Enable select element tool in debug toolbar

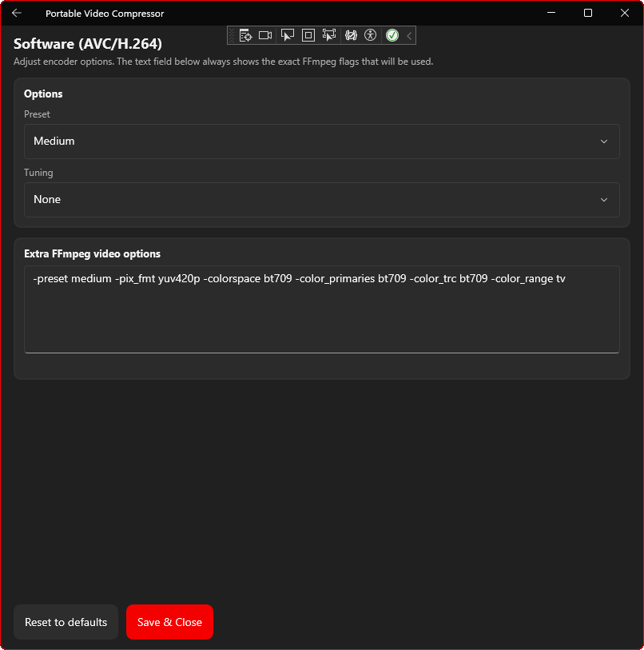287,35
